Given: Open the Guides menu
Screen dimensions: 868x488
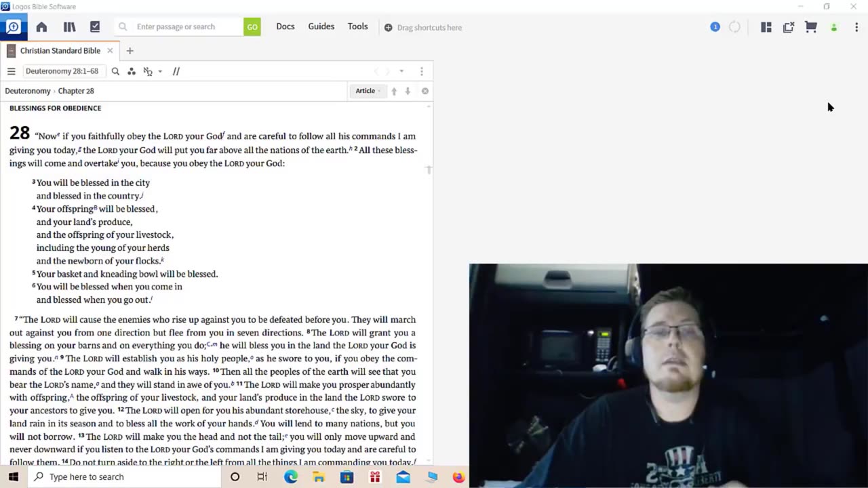Looking at the screenshot, I should (321, 26).
